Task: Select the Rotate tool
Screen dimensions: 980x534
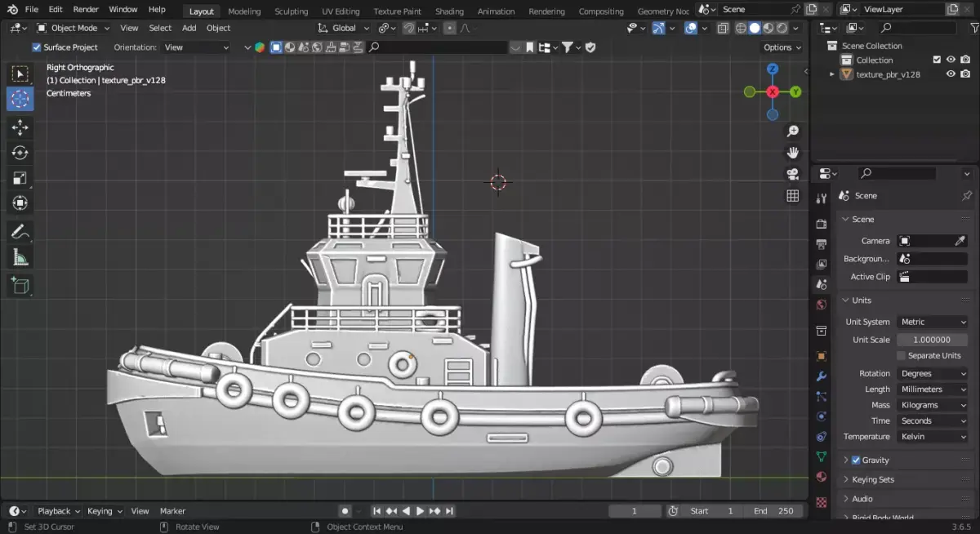Action: pos(20,153)
